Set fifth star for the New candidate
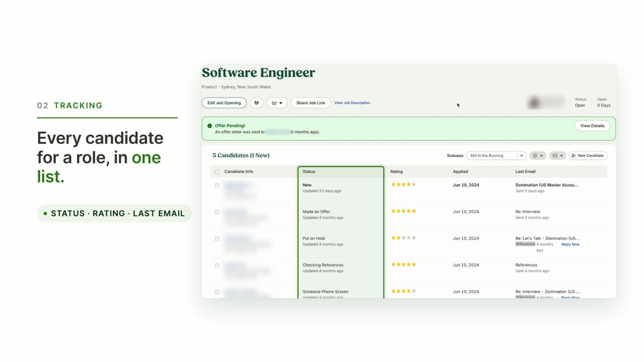Screen dimensions: 644x362 pos(414,185)
